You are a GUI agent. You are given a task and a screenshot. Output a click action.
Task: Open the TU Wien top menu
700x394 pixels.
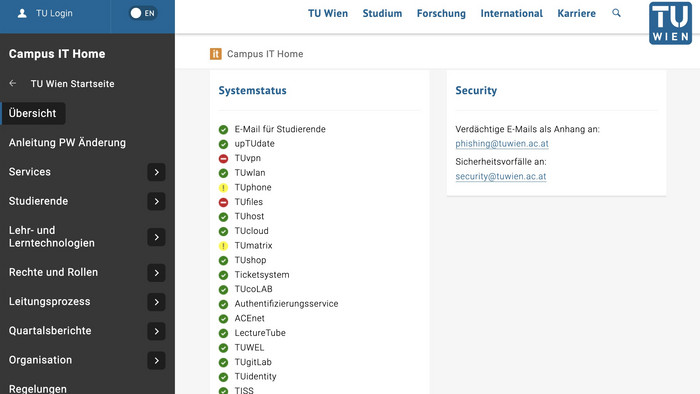pos(328,13)
